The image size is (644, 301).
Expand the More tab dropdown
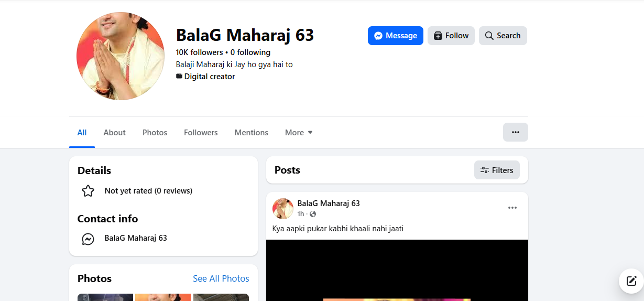coord(299,133)
